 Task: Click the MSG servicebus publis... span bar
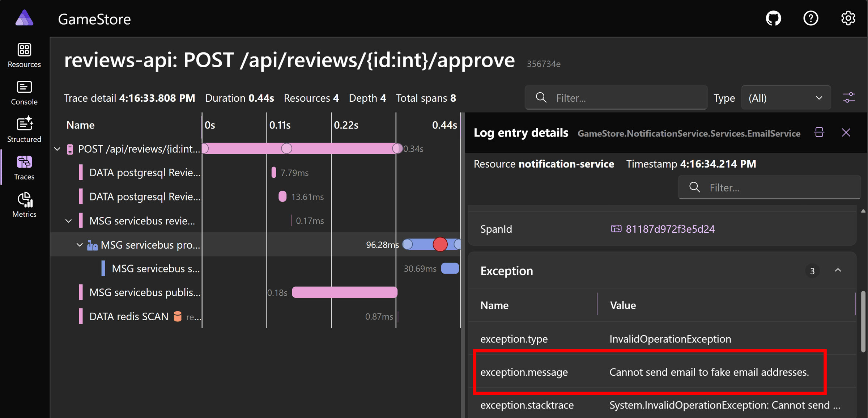pyautogui.click(x=344, y=292)
